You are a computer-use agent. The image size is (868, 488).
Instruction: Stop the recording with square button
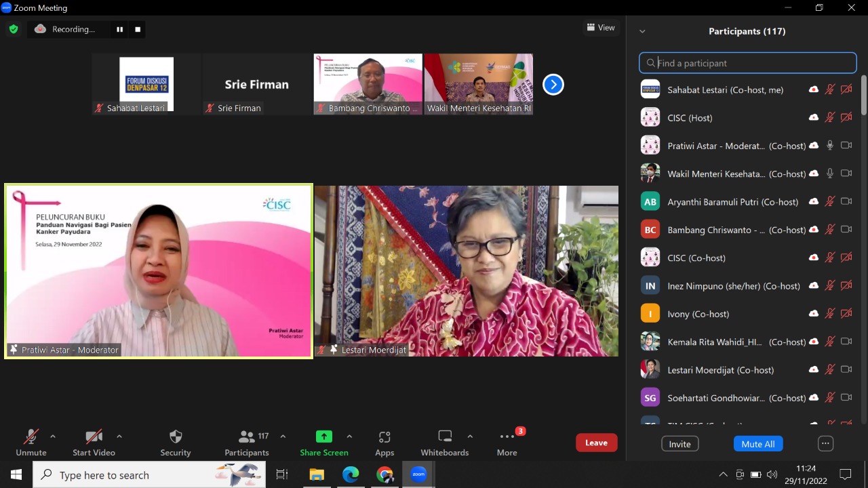pyautogui.click(x=138, y=29)
